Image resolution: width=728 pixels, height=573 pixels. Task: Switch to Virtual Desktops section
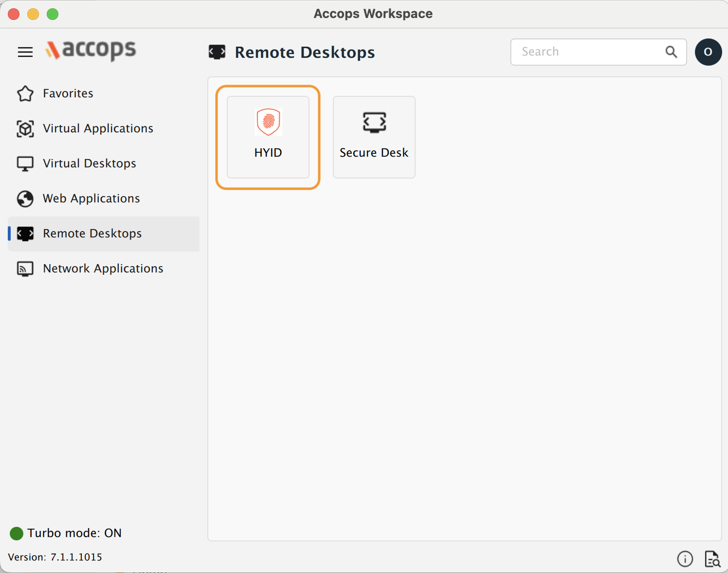(90, 163)
